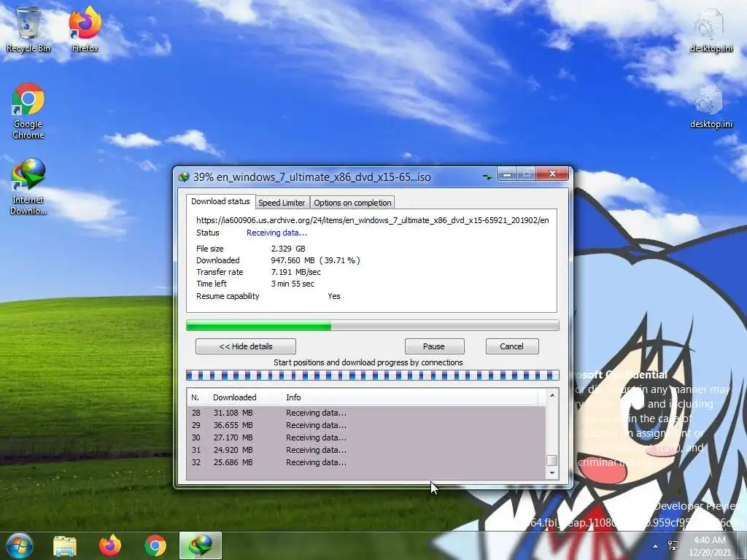Show hidden system tray icons
Screen dimensions: 747x560
tap(656, 546)
